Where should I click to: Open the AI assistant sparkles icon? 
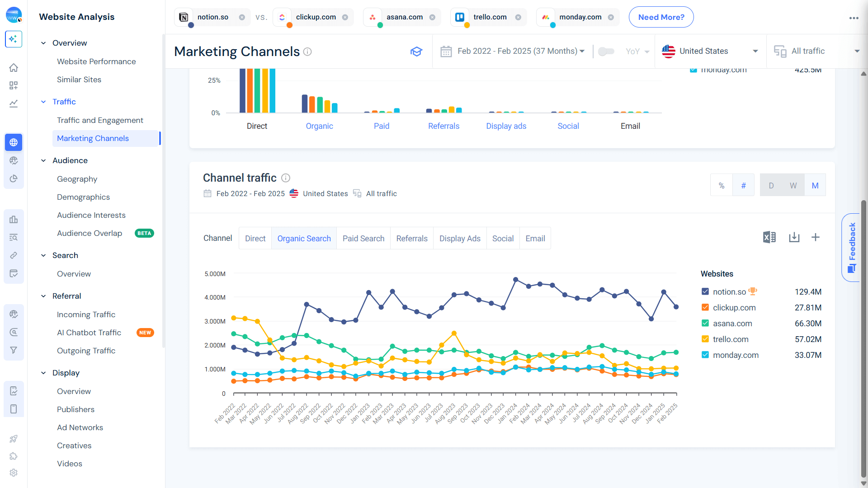14,39
